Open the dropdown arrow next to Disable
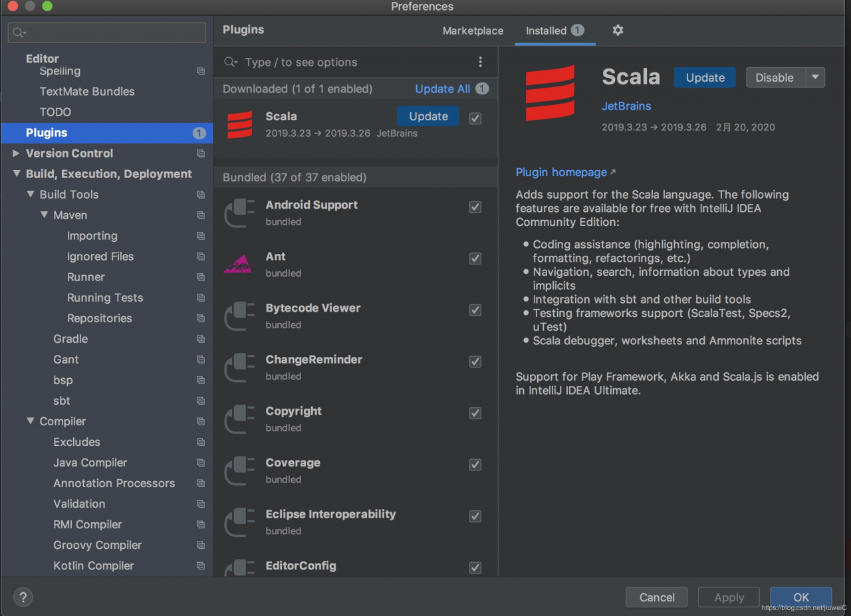The width and height of the screenshot is (851, 616). [816, 77]
